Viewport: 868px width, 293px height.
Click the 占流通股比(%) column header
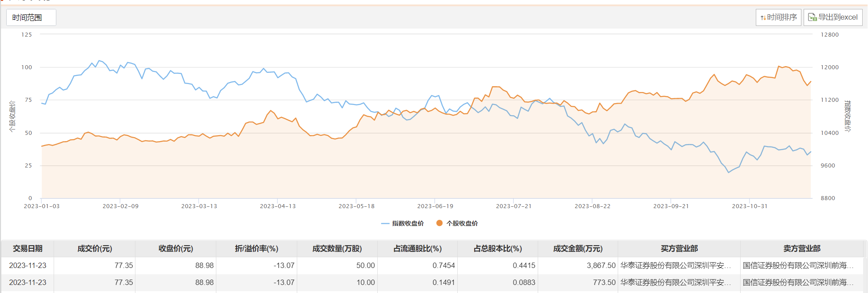click(x=417, y=249)
